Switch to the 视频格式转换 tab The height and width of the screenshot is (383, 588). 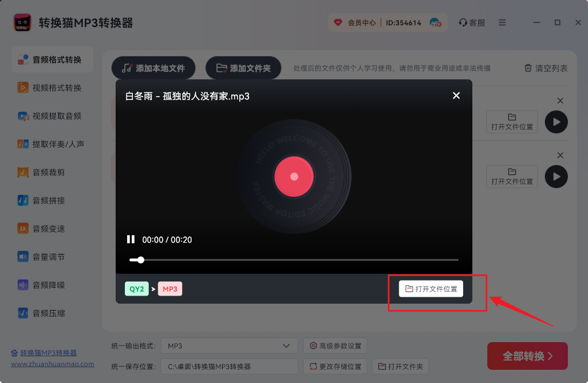[52, 87]
